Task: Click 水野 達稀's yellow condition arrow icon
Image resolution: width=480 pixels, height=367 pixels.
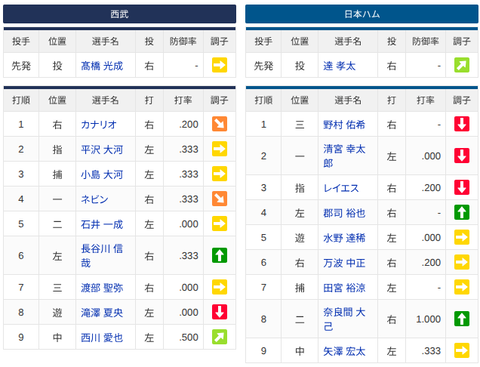Action: click(462, 237)
